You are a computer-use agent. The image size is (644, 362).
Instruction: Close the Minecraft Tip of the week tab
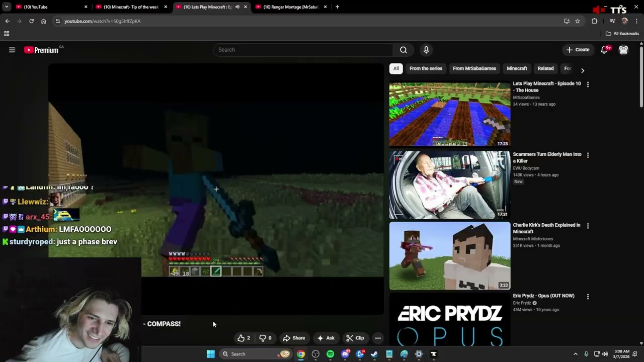point(166,7)
